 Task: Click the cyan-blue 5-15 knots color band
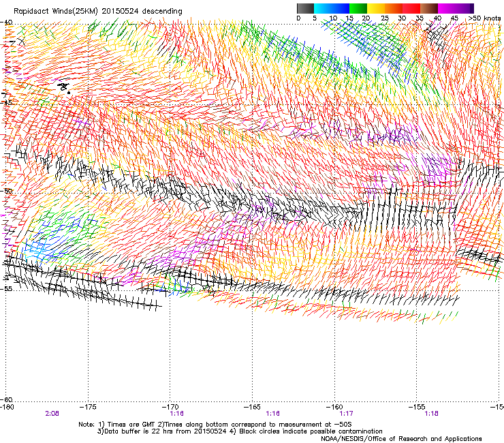(x=332, y=8)
